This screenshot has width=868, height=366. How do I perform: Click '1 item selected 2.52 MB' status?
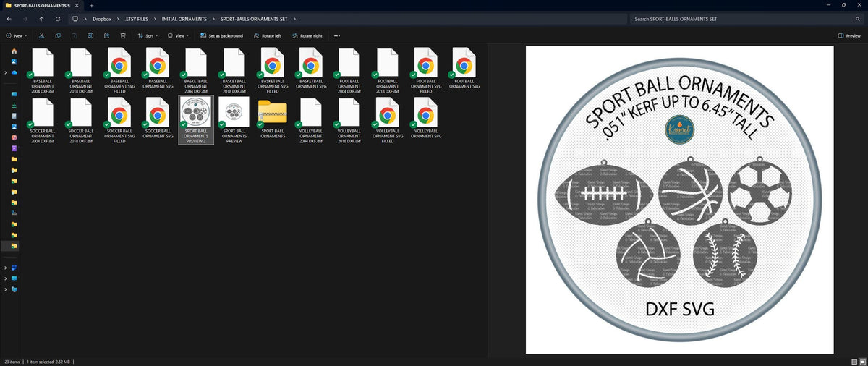point(48,361)
